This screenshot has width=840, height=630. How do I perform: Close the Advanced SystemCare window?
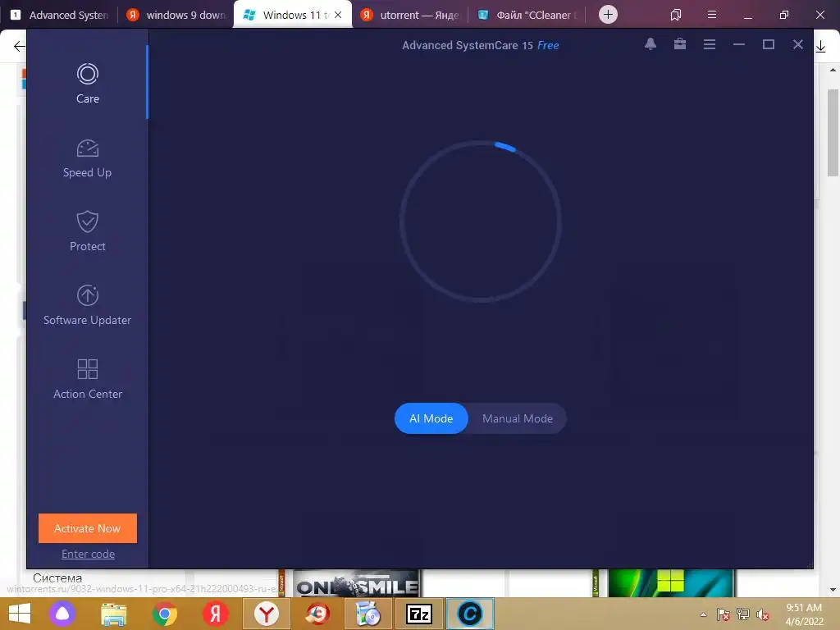pos(797,44)
